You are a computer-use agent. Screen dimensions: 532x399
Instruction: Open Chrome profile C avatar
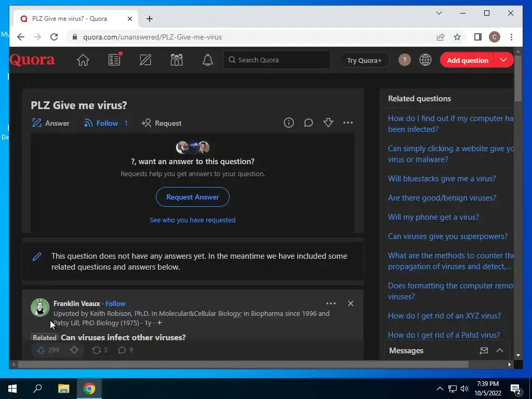tap(495, 37)
